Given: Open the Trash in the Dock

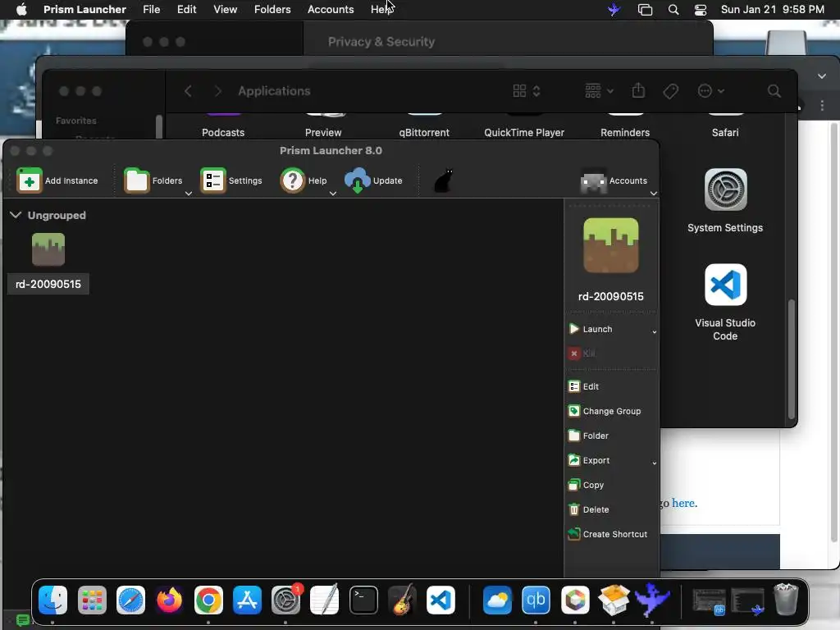Looking at the screenshot, I should point(785,600).
